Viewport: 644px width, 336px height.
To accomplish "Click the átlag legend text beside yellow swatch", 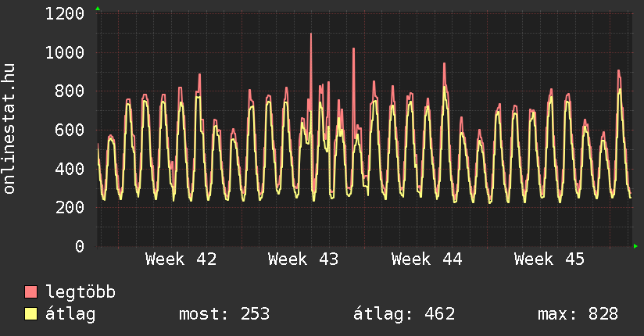I will (x=70, y=314).
